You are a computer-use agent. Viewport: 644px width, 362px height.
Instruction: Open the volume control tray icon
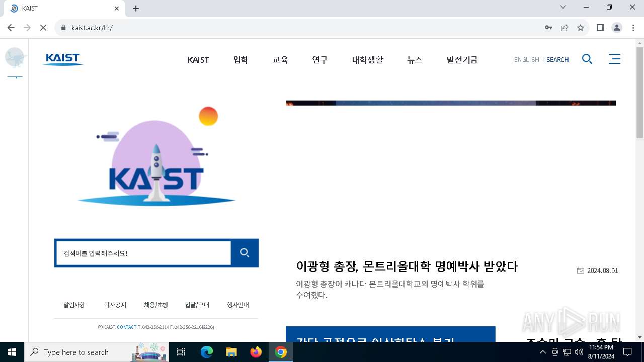point(579,352)
